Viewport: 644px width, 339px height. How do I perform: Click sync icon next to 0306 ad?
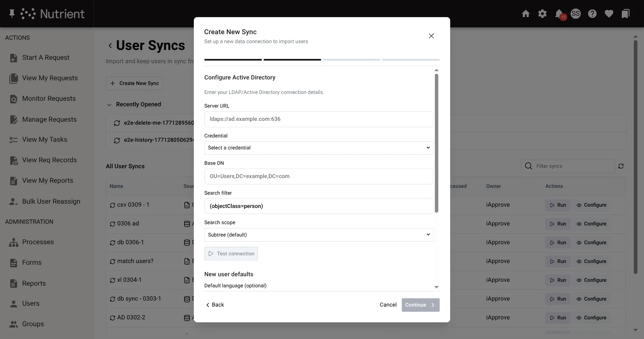(113, 224)
